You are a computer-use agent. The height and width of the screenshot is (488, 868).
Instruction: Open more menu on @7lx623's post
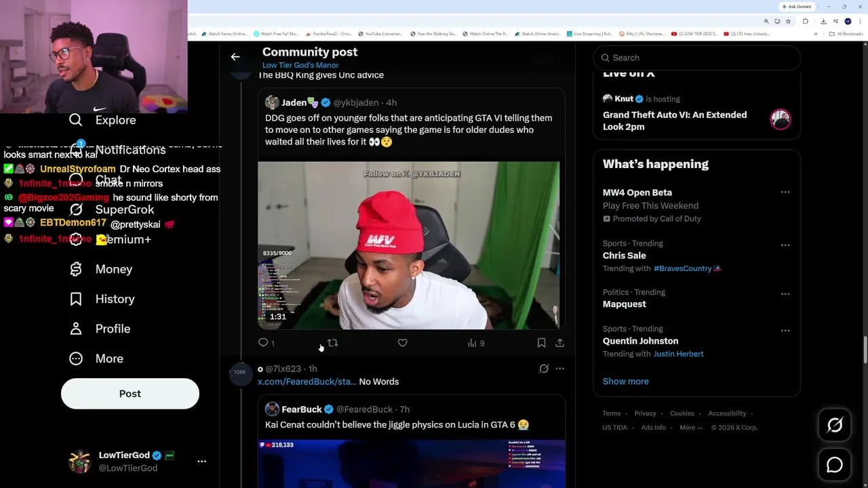559,369
